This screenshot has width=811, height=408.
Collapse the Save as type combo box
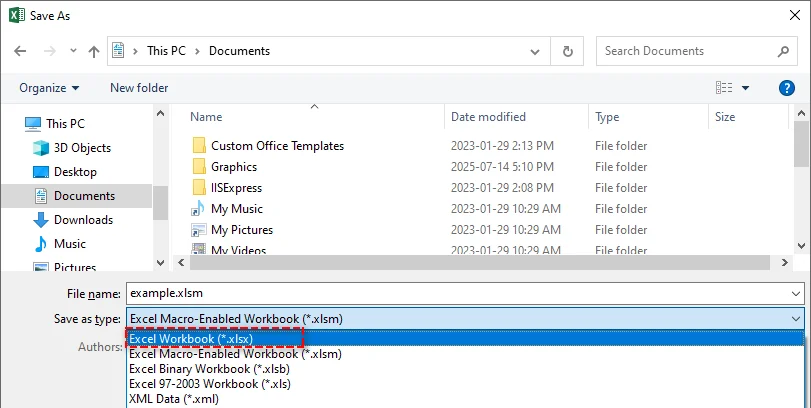tap(796, 319)
